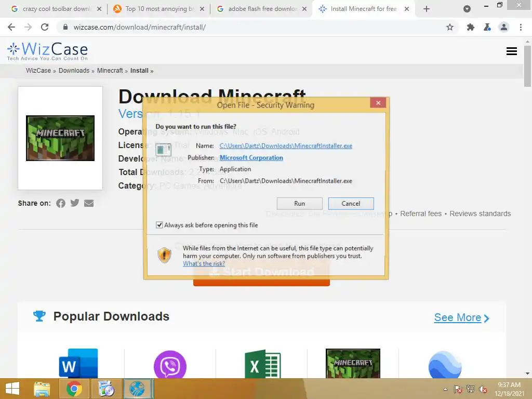Click the flask experiments icon in toolbar

pyautogui.click(x=487, y=27)
